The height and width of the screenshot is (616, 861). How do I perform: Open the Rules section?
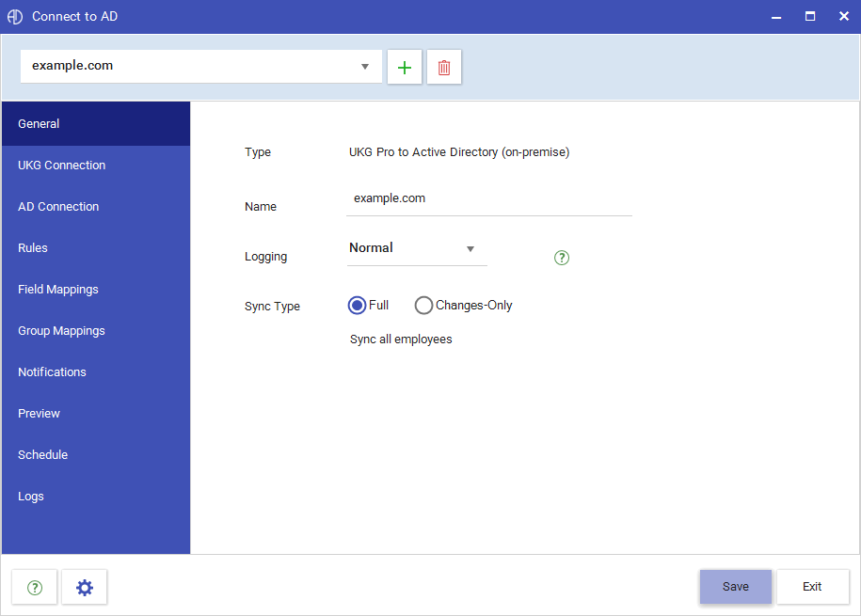[96, 247]
